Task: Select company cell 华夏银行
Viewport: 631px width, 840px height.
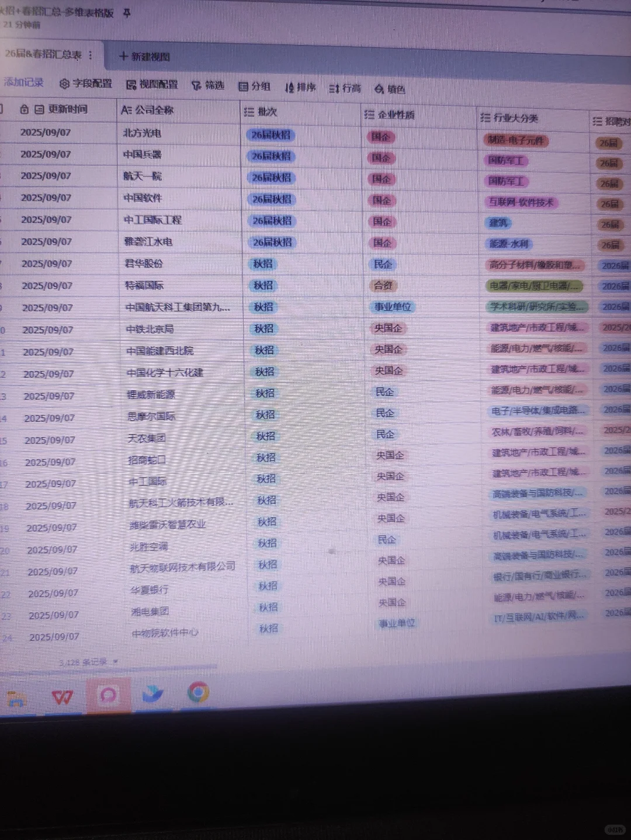Action: pyautogui.click(x=149, y=590)
